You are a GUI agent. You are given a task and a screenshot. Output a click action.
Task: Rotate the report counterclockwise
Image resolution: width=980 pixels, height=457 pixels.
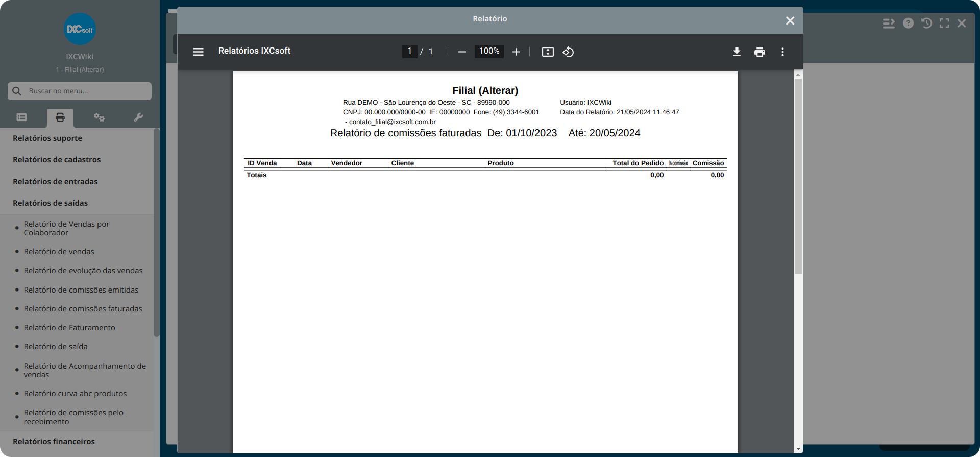point(568,52)
